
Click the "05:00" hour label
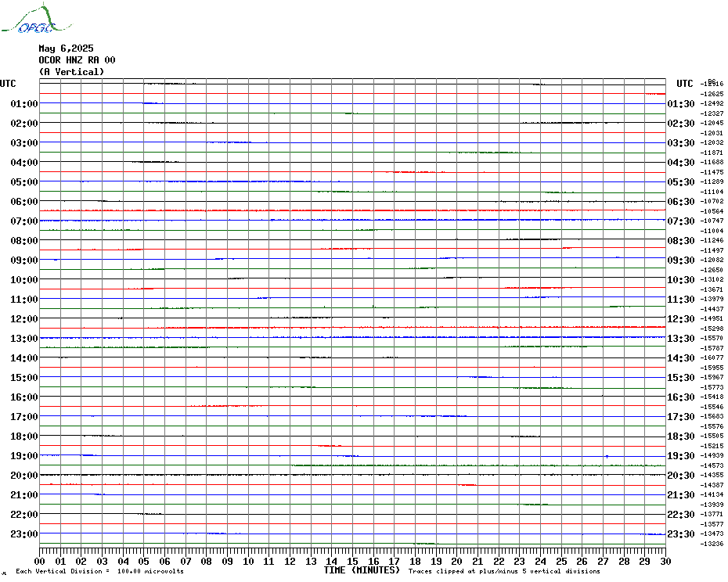tap(24, 182)
